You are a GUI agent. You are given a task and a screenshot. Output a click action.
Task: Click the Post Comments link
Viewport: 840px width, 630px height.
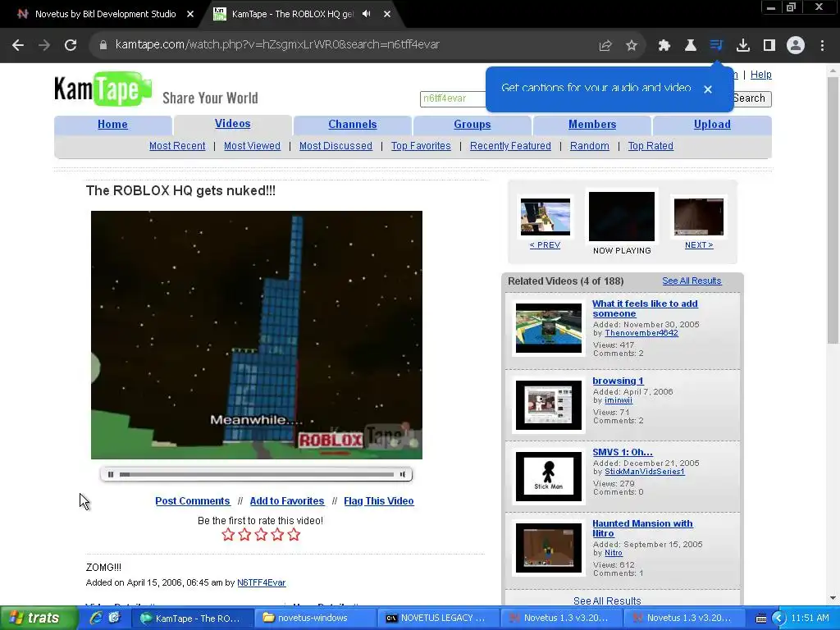click(x=192, y=501)
